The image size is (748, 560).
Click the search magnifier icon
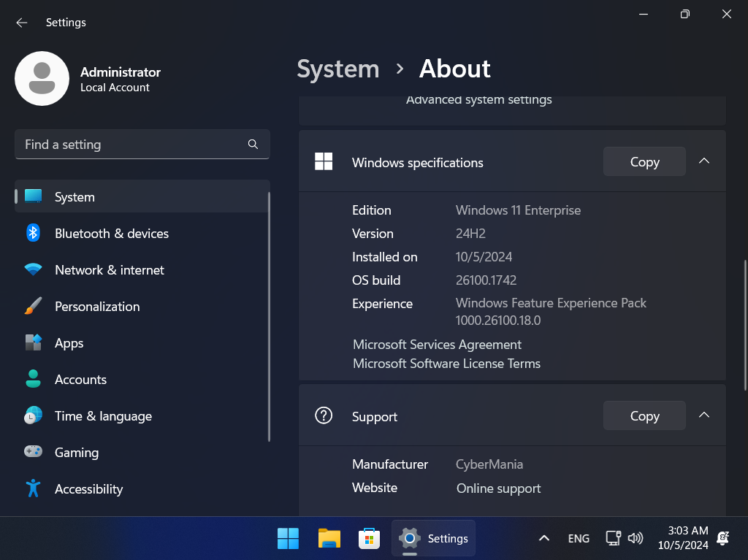253,144
